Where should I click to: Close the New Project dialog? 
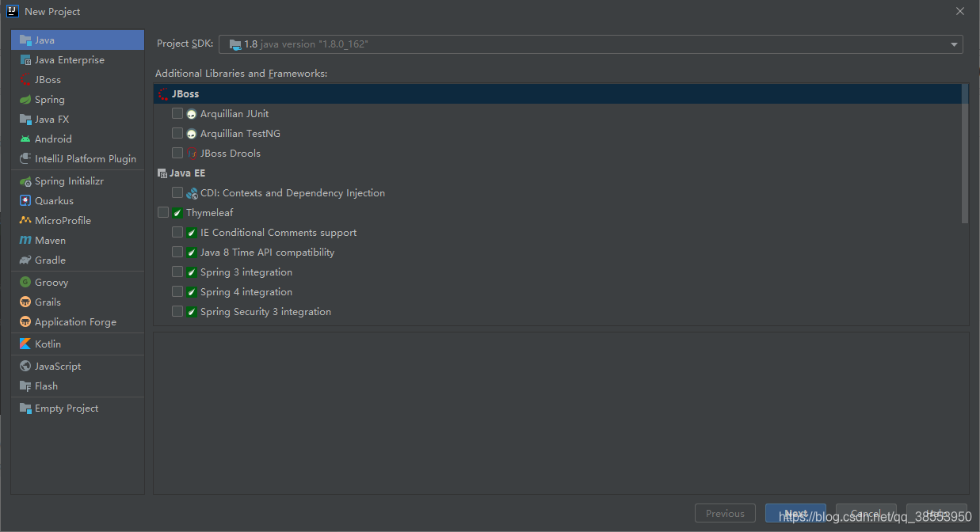(x=960, y=11)
